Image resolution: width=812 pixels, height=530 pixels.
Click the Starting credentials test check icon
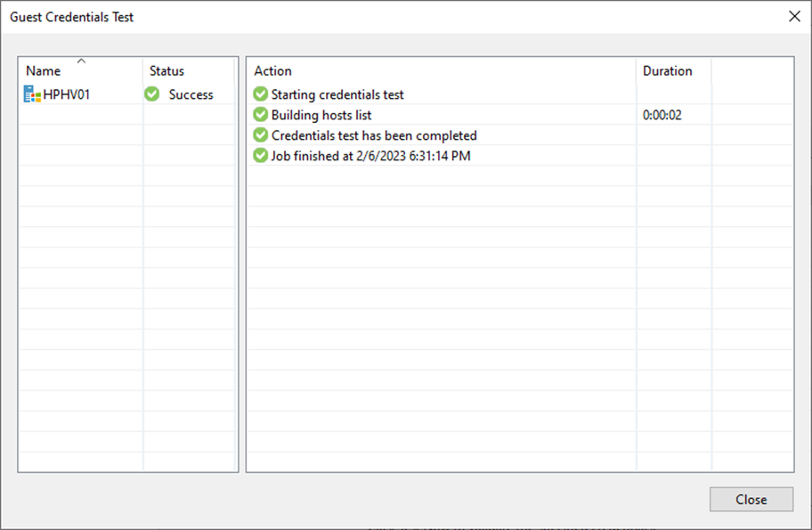pyautogui.click(x=261, y=94)
